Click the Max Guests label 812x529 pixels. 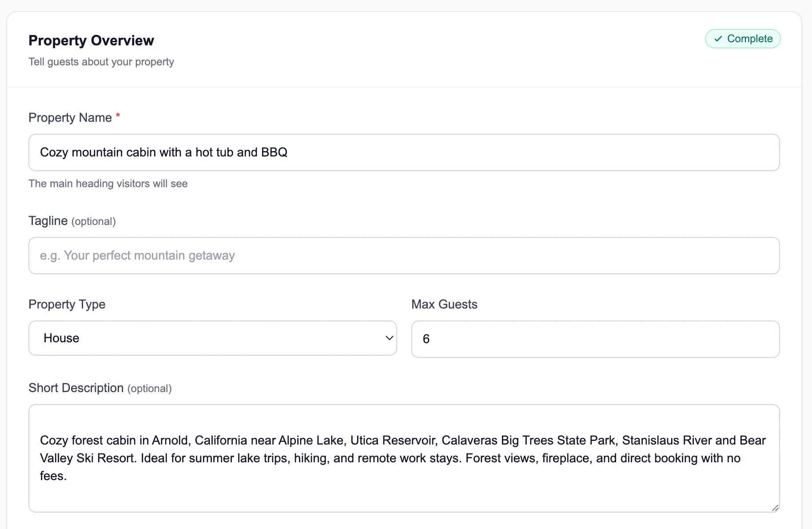tap(444, 305)
